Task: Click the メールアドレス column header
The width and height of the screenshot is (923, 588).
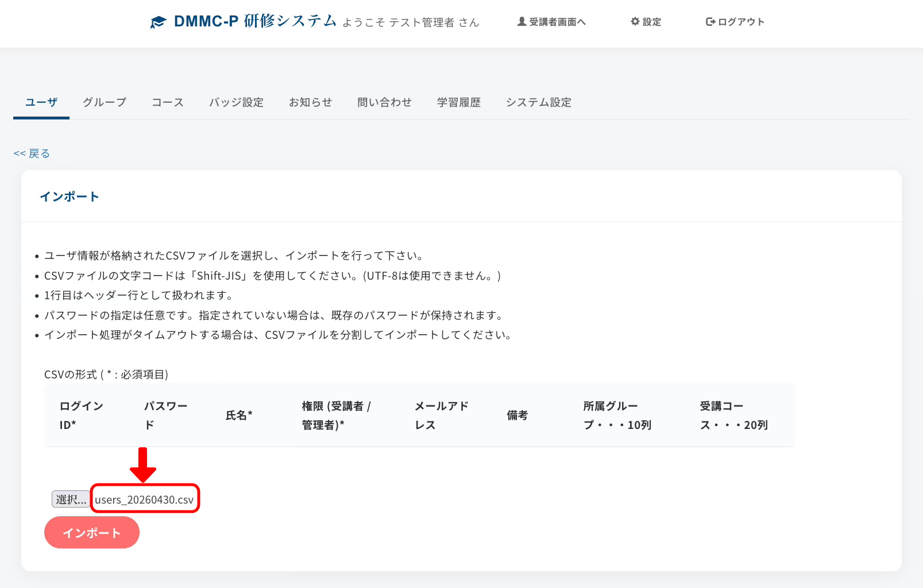Action: [441, 415]
